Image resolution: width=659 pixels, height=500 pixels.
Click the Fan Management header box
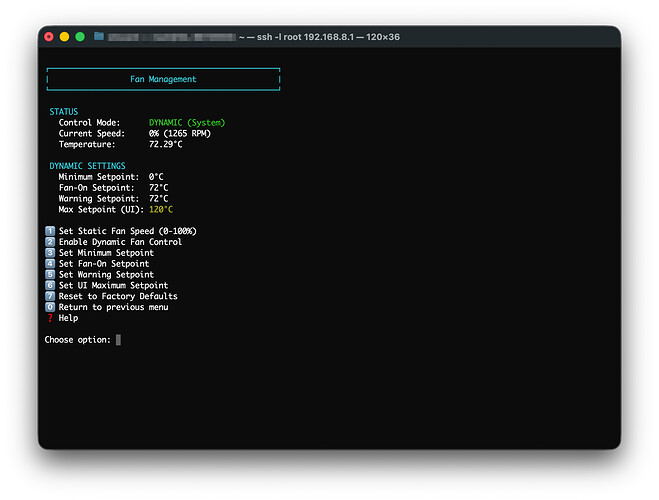pyautogui.click(x=163, y=79)
